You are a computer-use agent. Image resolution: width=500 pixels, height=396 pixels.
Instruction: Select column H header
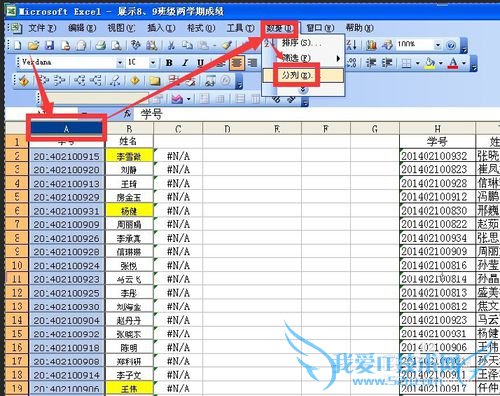tap(437, 129)
